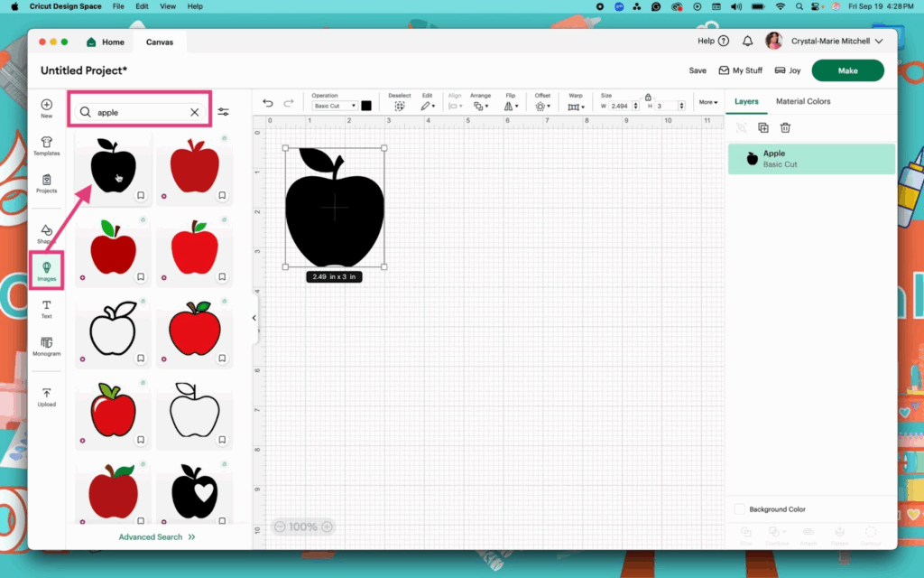Click the Undo arrow in toolbar
Viewport: 924px width, 578px height.
tap(268, 103)
